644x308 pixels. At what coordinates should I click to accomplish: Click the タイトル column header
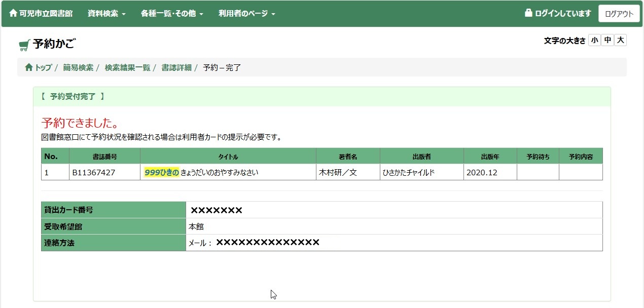click(228, 157)
